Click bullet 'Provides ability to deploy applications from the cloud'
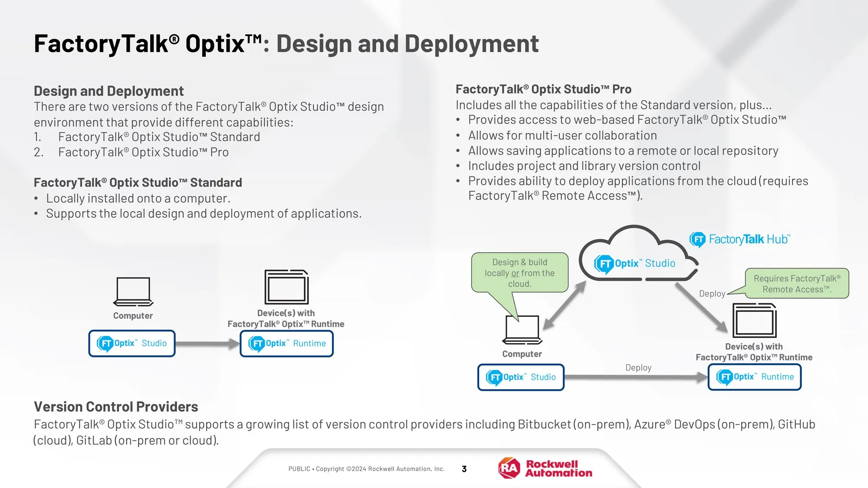The height and width of the screenshot is (488, 868). (632, 189)
